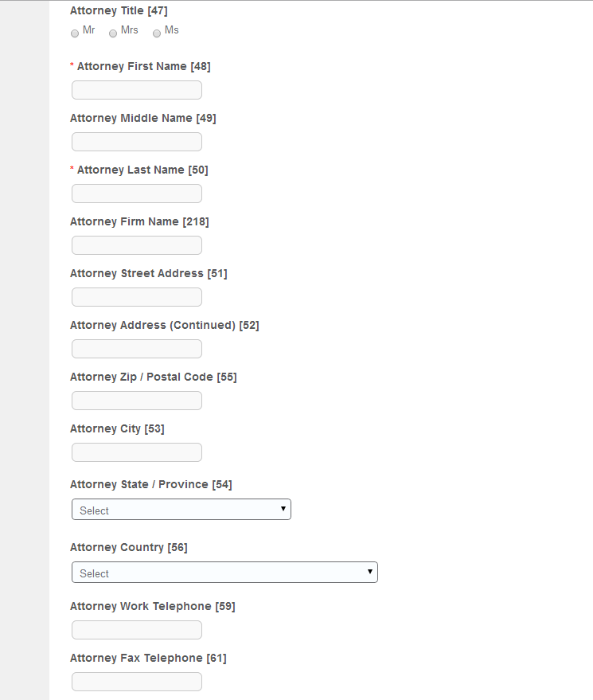Select the Mr title radio button
593x700 pixels.
coord(75,33)
